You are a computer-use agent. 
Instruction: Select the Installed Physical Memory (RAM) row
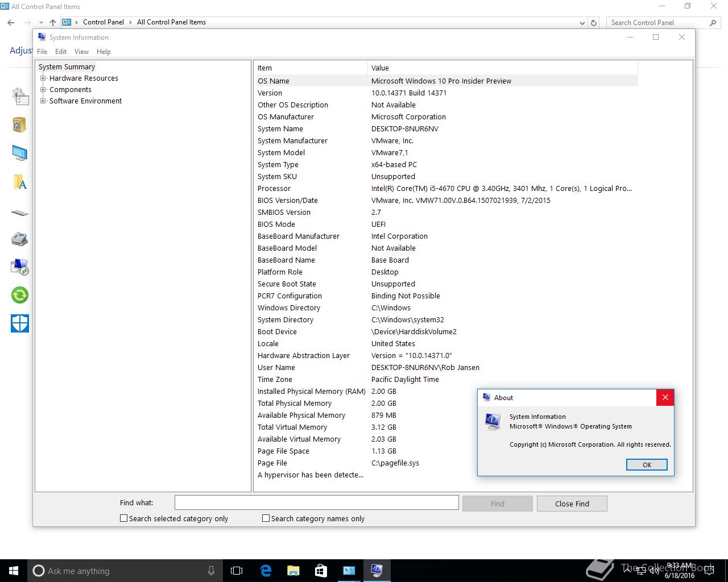click(446, 391)
